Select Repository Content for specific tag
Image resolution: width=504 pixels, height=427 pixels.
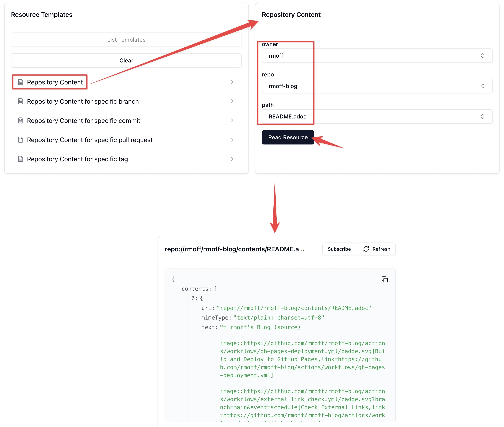click(126, 159)
